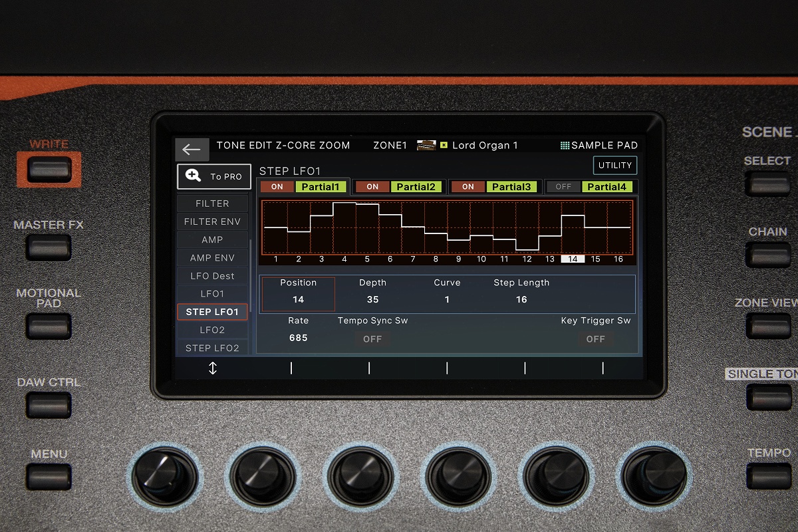Screen dimensions: 798x532
Task: Toggle Partial1 ON switch
Action: (x=277, y=187)
